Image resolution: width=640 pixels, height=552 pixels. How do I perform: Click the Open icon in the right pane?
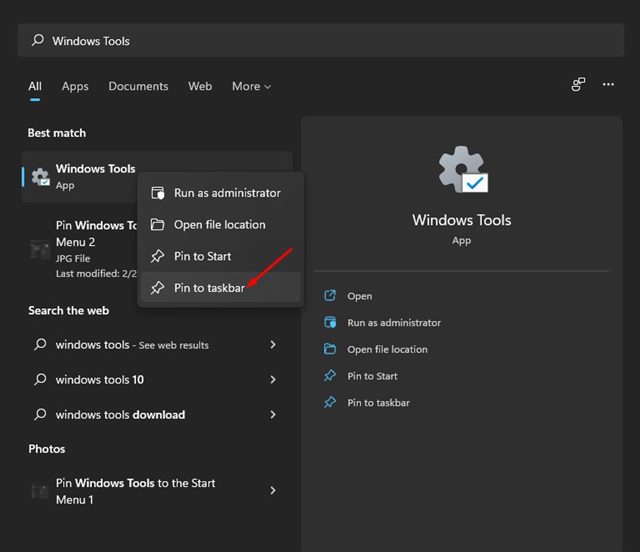click(330, 296)
